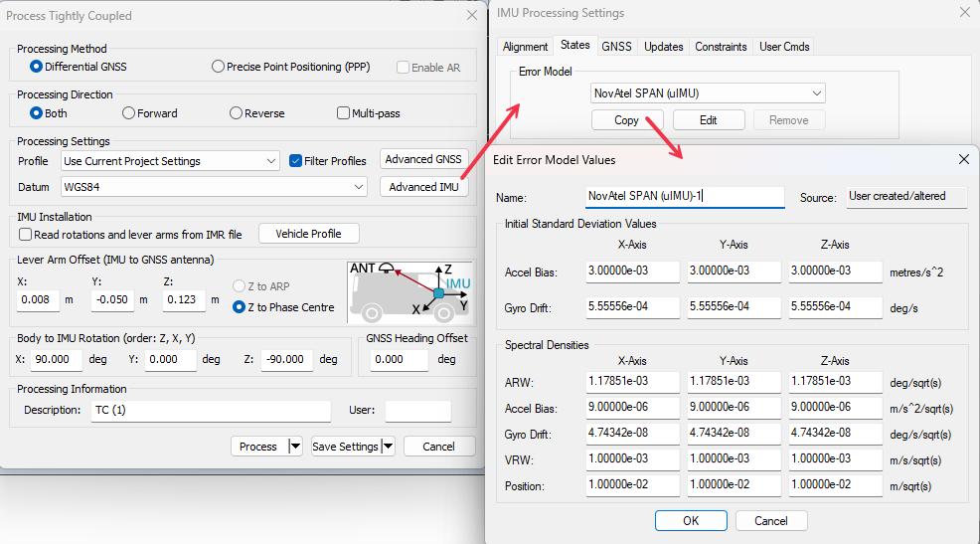Click VRW X-Axis spectral density field
This screenshot has height=544, width=980.
(632, 458)
